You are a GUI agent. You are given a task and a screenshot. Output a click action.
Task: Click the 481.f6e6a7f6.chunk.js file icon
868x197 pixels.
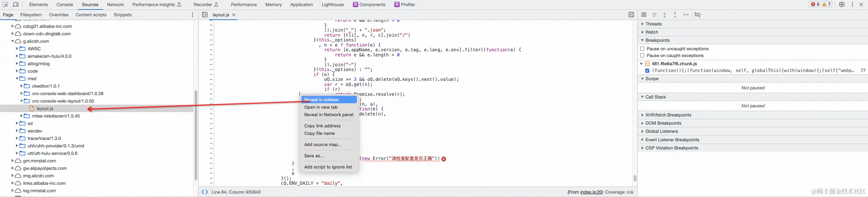(x=647, y=64)
